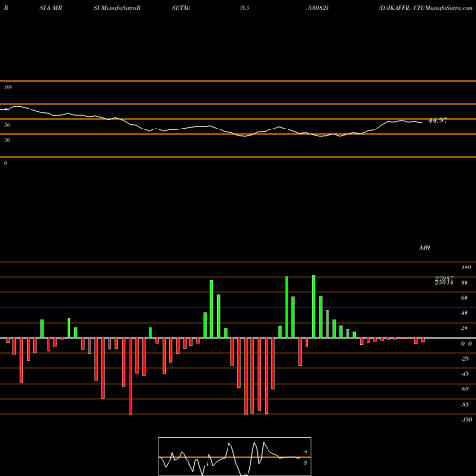The width and height of the screenshot is (476, 476).
Task: Click the MunafaSutra.com header text
Action: click(x=449, y=8)
